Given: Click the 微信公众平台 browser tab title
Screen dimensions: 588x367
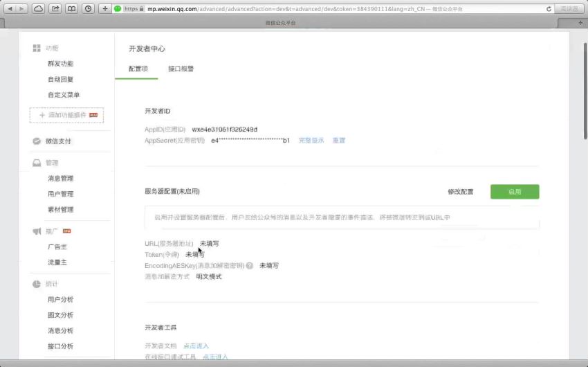Looking at the screenshot, I should pyautogui.click(x=280, y=24).
